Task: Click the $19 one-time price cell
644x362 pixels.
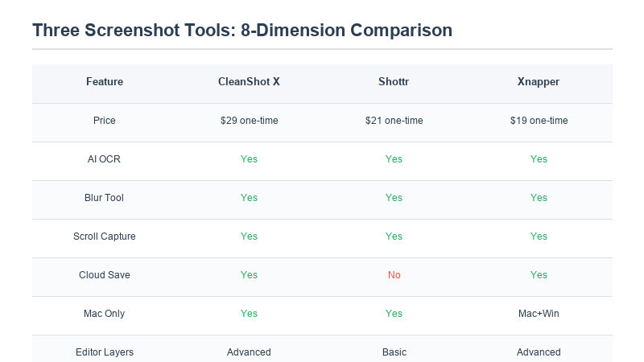Action: (x=539, y=120)
